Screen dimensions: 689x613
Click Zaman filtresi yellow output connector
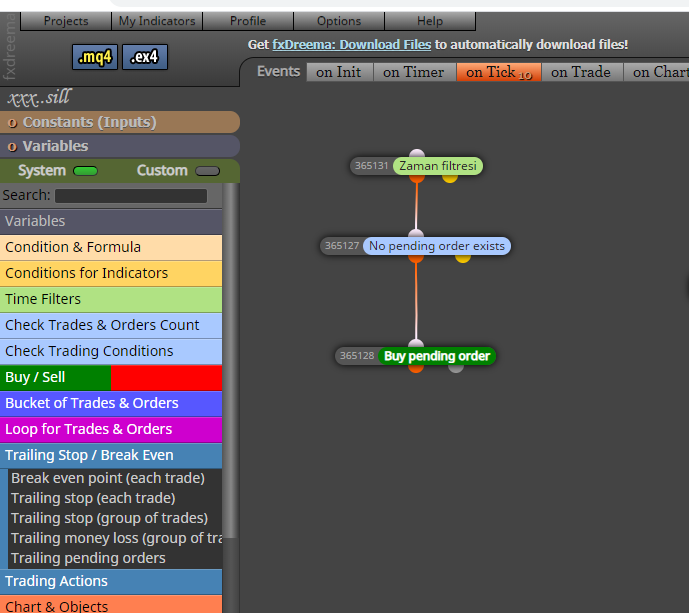click(450, 179)
